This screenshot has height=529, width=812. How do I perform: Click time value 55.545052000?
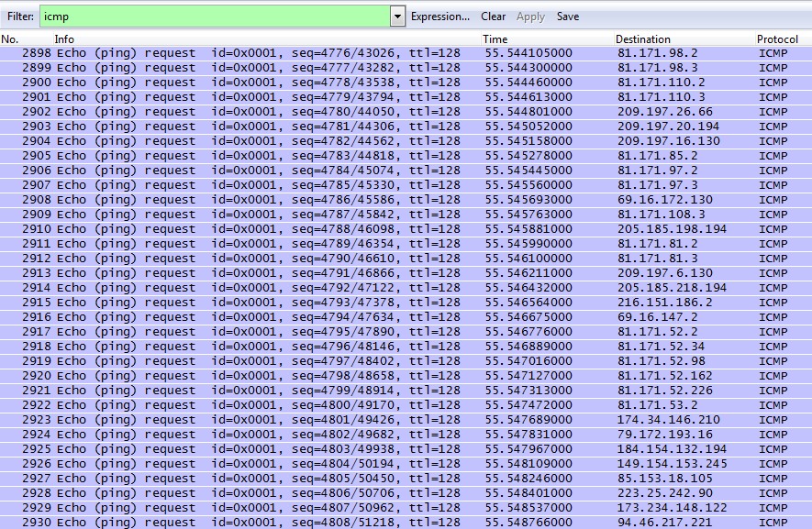pyautogui.click(x=528, y=127)
